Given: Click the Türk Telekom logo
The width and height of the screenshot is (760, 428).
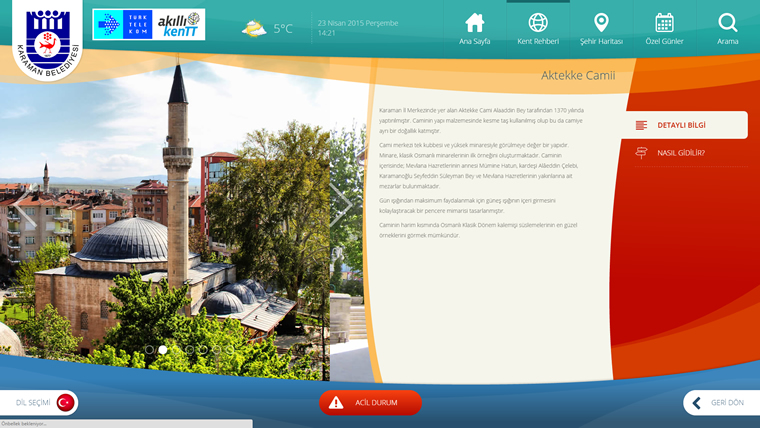Looking at the screenshot, I should click(x=123, y=24).
